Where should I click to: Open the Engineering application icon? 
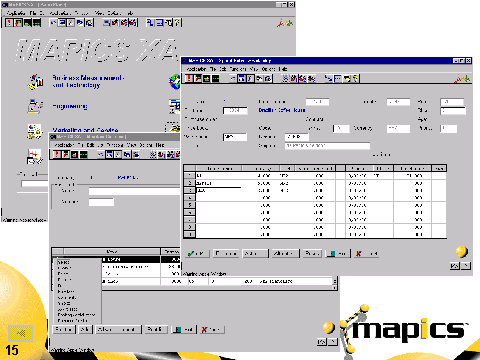35,106
